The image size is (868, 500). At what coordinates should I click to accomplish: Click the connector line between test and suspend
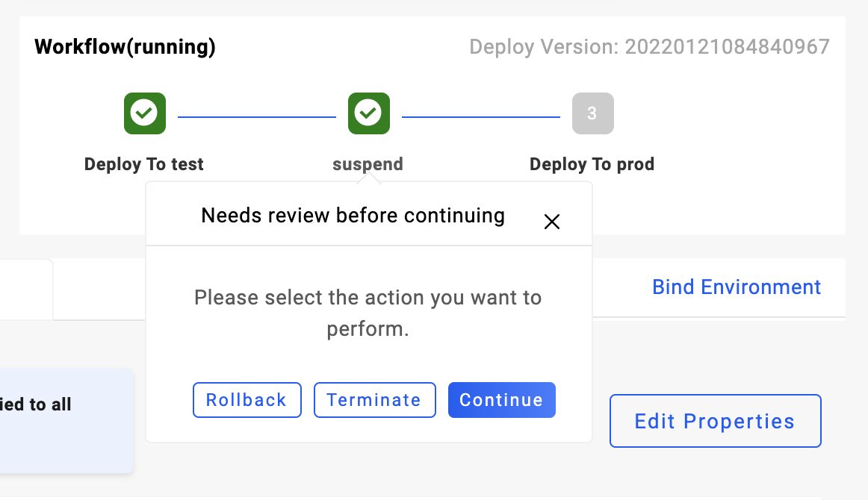click(x=256, y=116)
